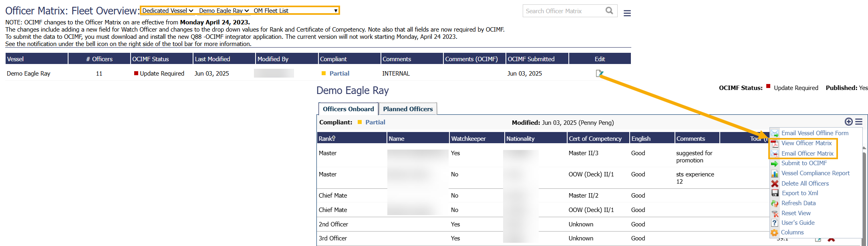Select View Officer Matrix menu entry
The height and width of the screenshot is (246, 868).
coord(806,143)
